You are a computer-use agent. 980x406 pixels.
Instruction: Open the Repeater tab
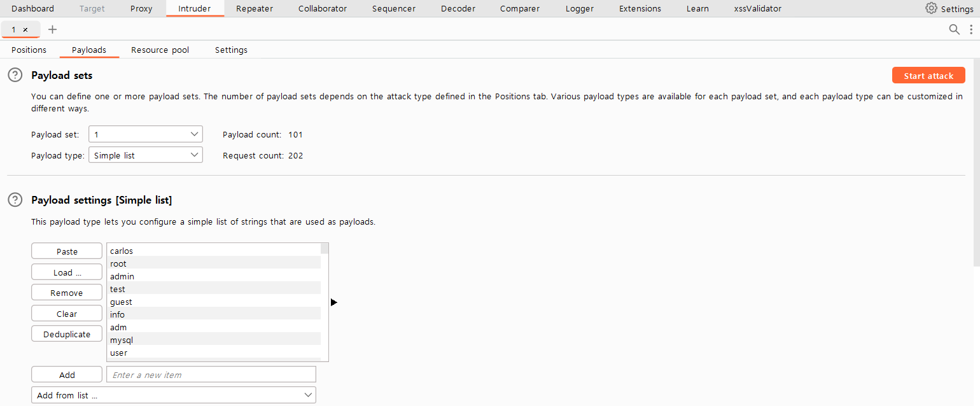[x=255, y=8]
